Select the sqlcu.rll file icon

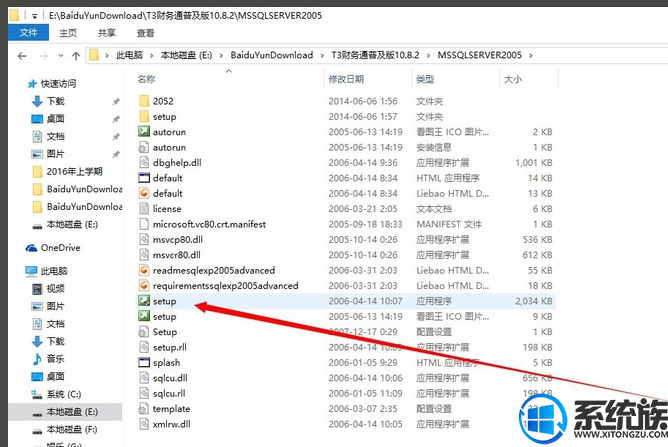click(144, 393)
